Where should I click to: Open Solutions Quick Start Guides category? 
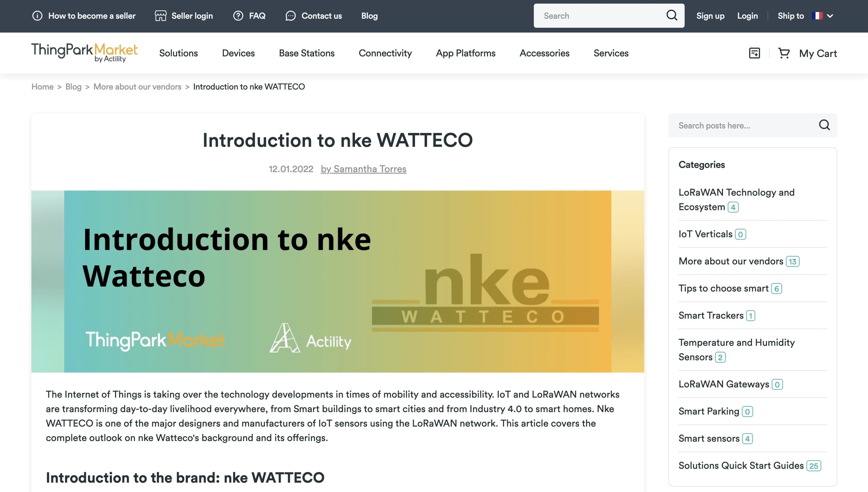click(x=741, y=465)
